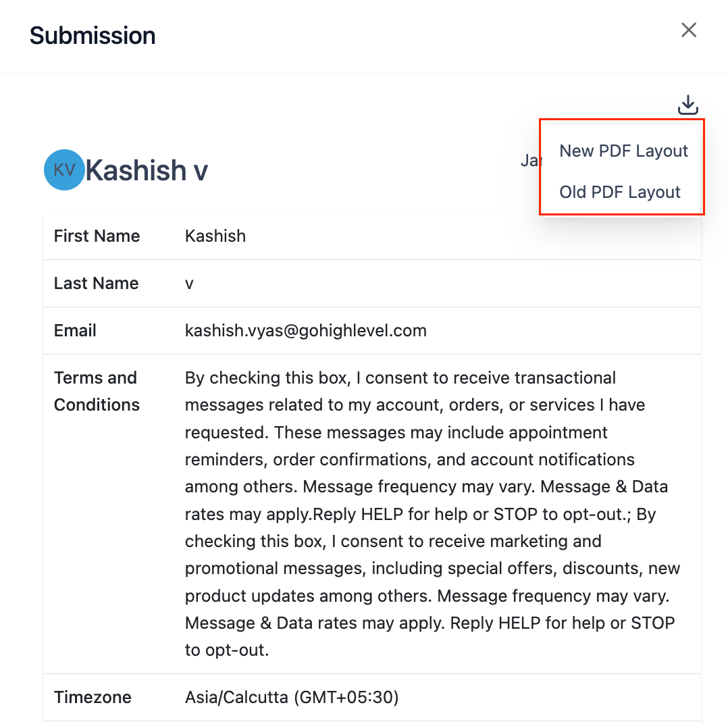Click the Kashish v name heading

pyautogui.click(x=147, y=170)
